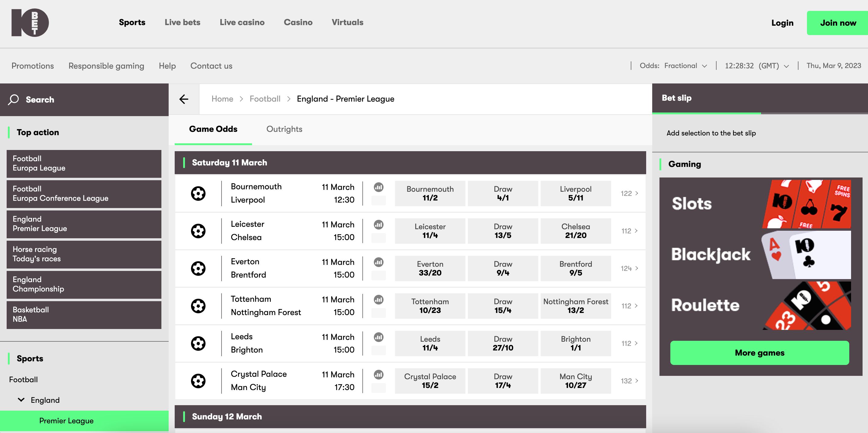Click the football icon next to Tottenham
Screen dimensions: 868x433
(x=199, y=305)
